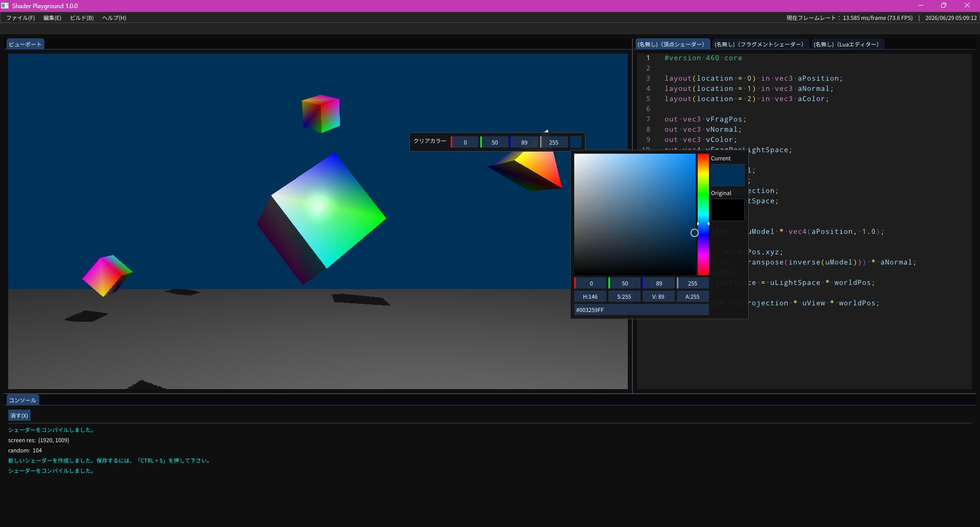Click the picker alpha field showing 255

693,283
